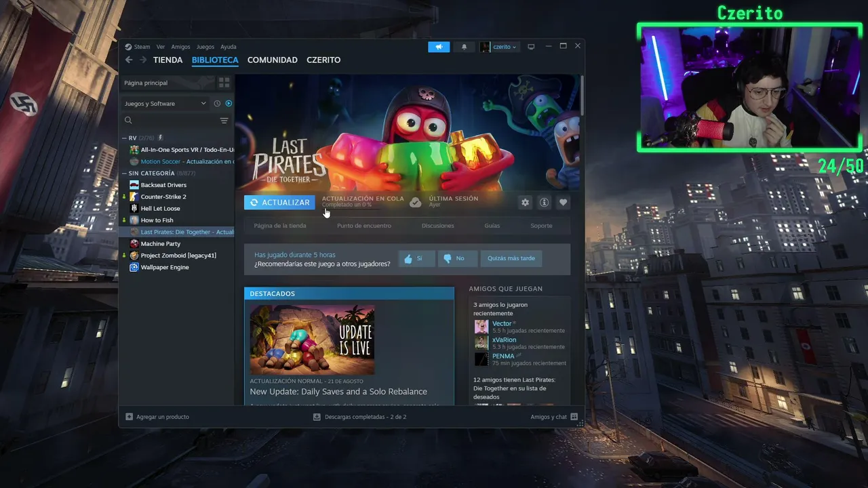Open the Amigos menu
Viewport: 868px width, 488px height.
click(x=180, y=47)
